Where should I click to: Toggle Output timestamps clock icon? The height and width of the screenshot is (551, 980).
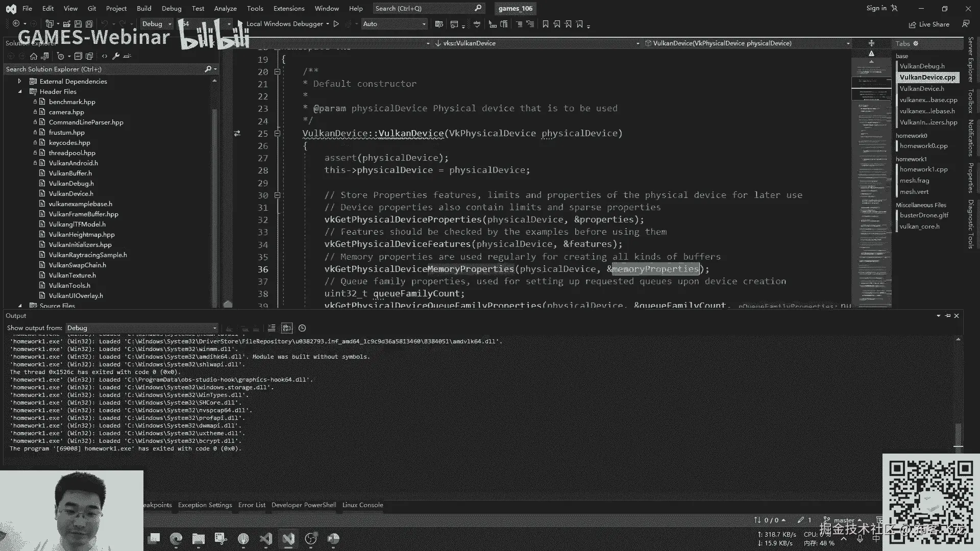pyautogui.click(x=302, y=328)
